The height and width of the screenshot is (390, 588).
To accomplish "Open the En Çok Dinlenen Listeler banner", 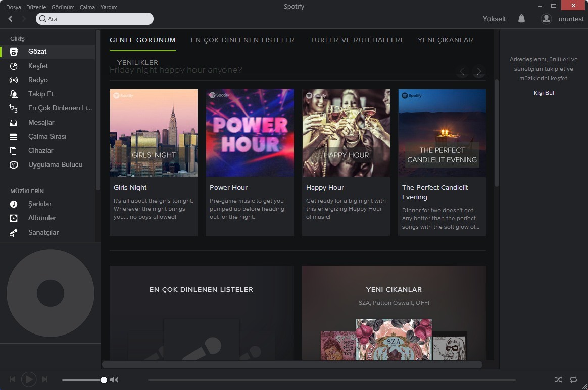I will click(202, 313).
